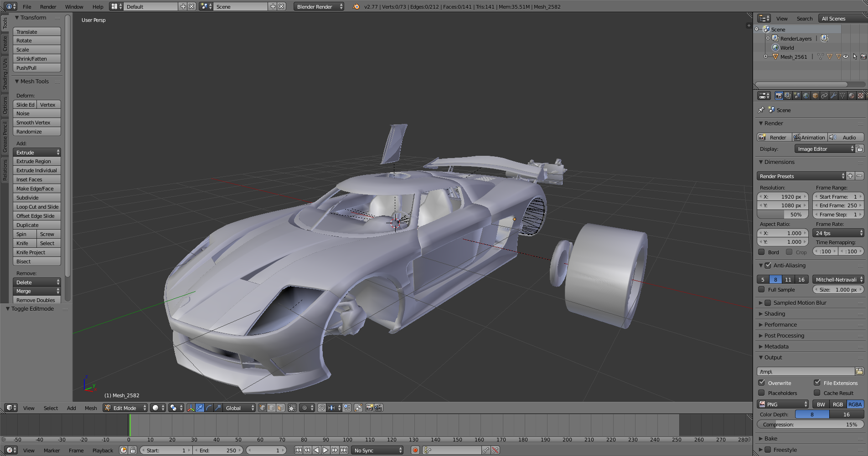Click the play animation button in timeline
This screenshot has height=456, width=868.
325,450
